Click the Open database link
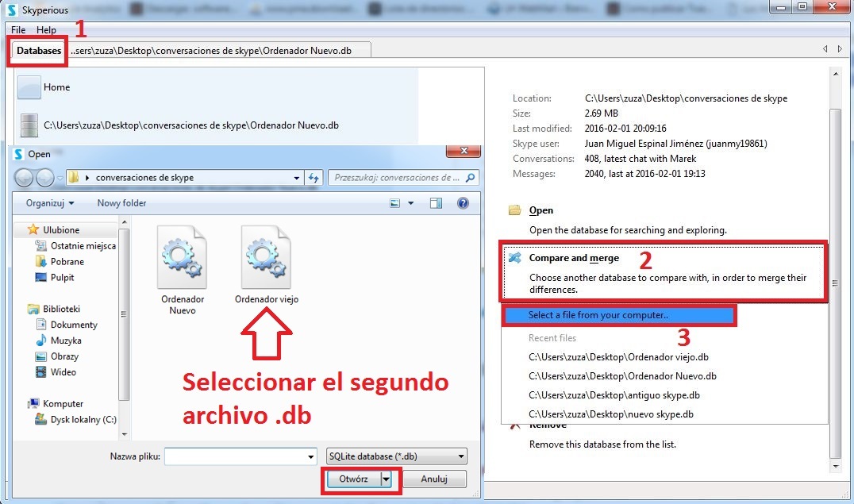The height and width of the screenshot is (504, 854). (x=540, y=210)
